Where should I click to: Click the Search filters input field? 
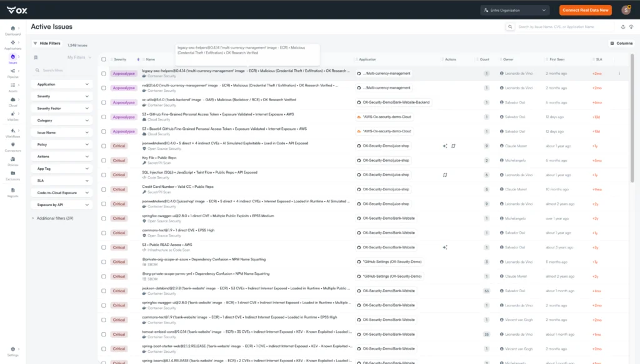(62, 71)
